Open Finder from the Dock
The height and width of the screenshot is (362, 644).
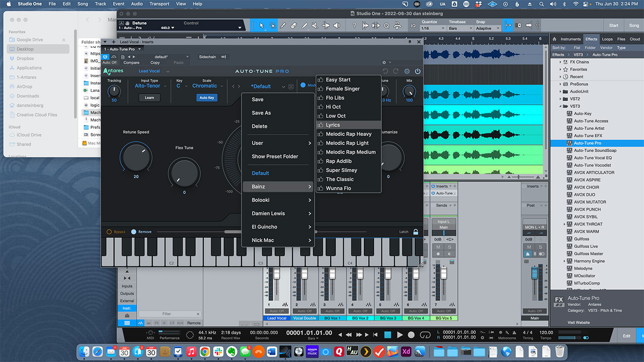pyautogui.click(x=84, y=352)
